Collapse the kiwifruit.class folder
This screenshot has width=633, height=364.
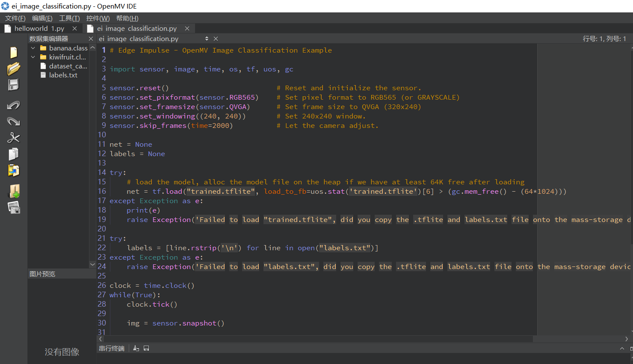click(x=33, y=57)
